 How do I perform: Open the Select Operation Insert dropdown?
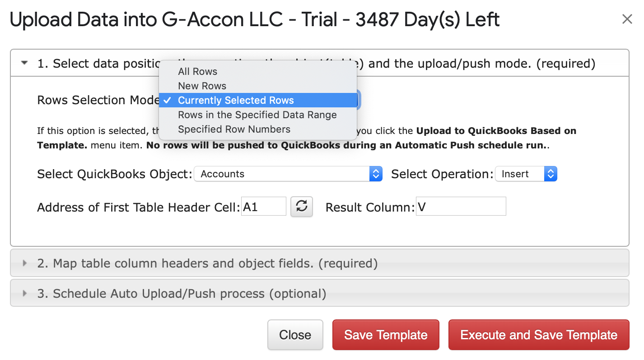[x=526, y=174]
